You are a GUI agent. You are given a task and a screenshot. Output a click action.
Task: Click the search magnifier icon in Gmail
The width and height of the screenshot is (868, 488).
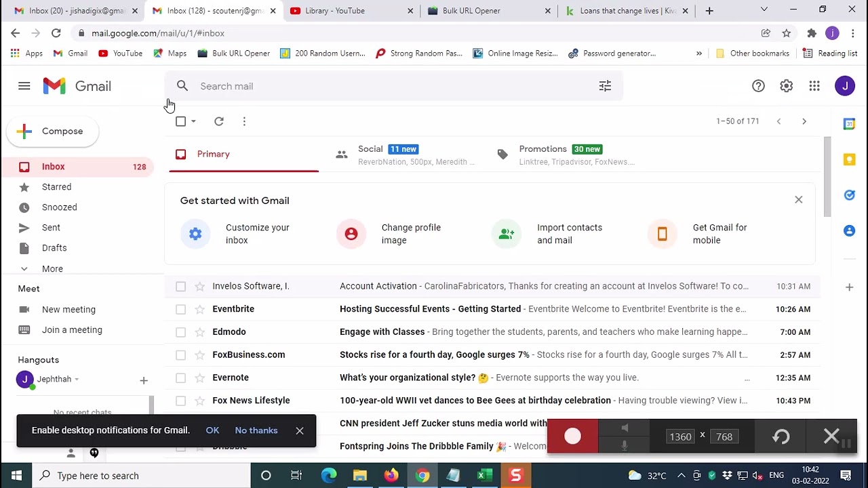pos(182,86)
